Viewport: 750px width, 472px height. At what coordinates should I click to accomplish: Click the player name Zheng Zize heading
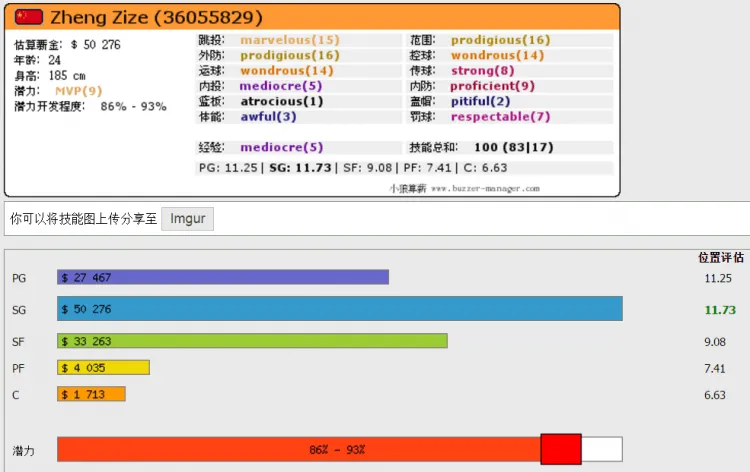(157, 17)
